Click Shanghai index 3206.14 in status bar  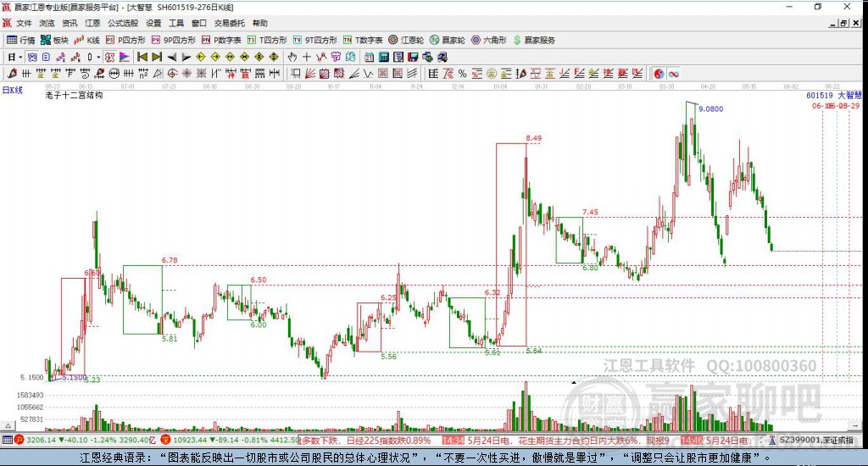tap(41, 440)
